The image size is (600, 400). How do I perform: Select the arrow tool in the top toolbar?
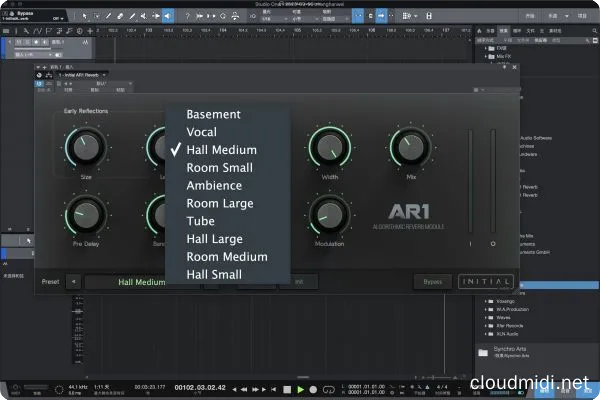click(85, 17)
